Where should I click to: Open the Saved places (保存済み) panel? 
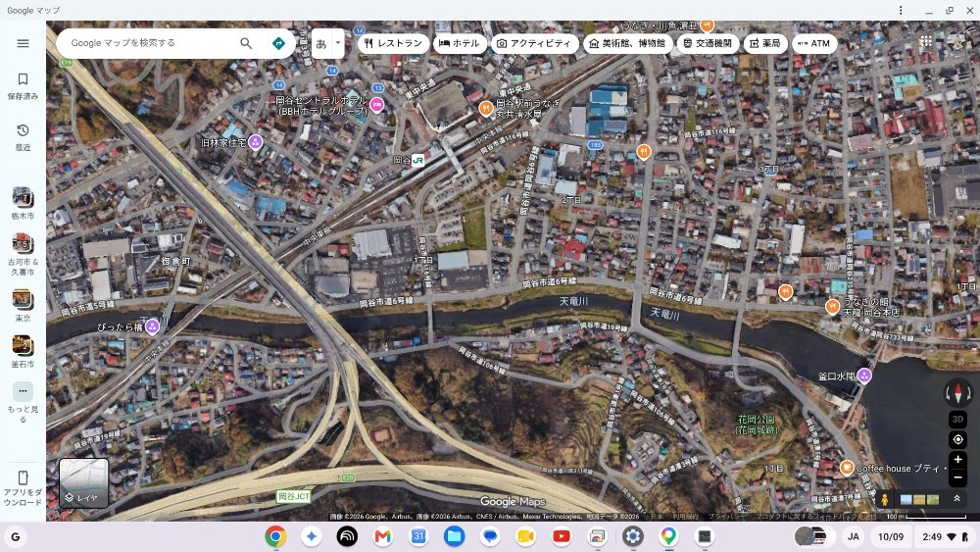[x=23, y=86]
